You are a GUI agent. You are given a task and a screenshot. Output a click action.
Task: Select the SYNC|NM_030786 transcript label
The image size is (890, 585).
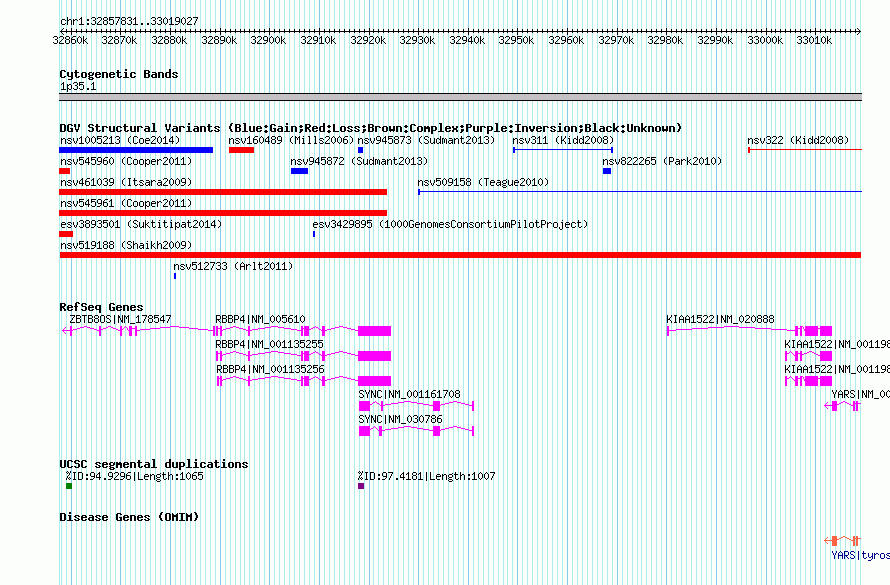point(400,419)
